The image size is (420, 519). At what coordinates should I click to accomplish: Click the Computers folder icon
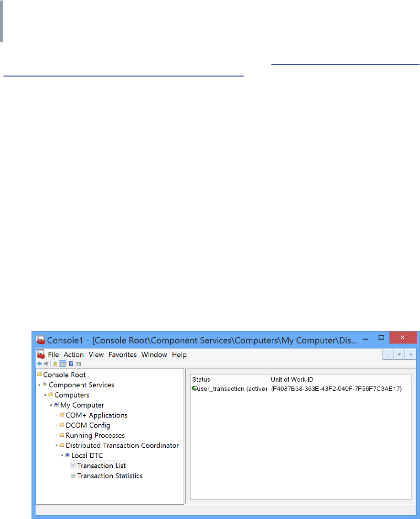pyautogui.click(x=51, y=395)
